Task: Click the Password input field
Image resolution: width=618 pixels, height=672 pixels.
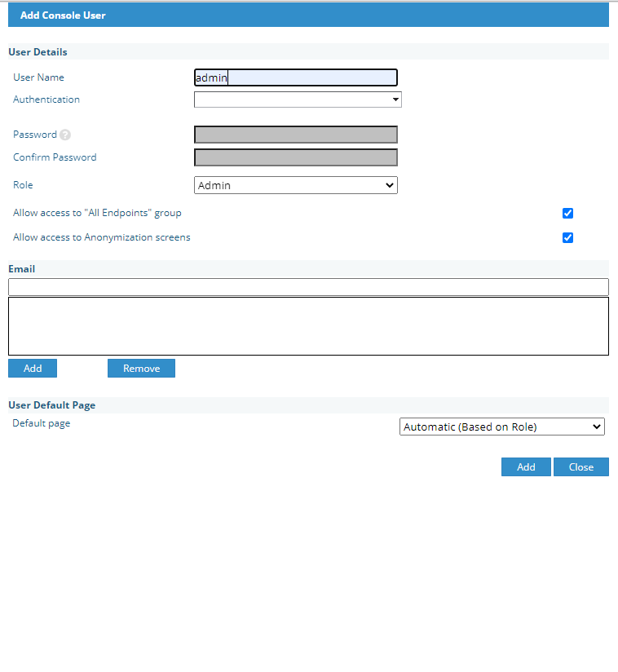Action: pyautogui.click(x=295, y=135)
